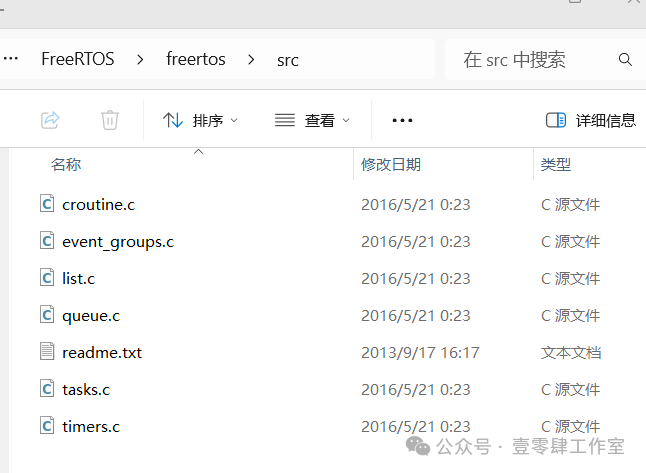Open the 查看 view dropdown
This screenshot has width=646, height=473.
(312, 120)
